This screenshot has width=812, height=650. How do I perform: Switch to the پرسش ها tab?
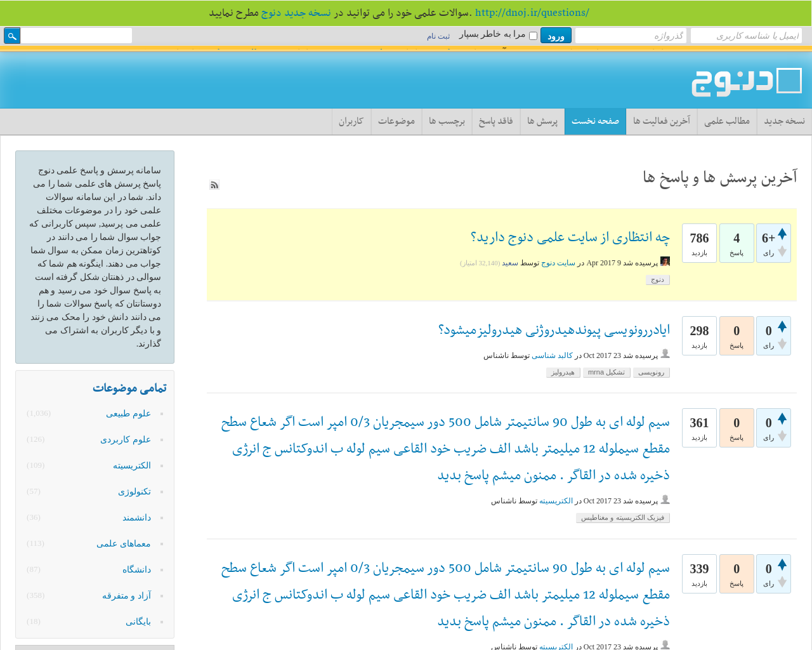tap(542, 121)
